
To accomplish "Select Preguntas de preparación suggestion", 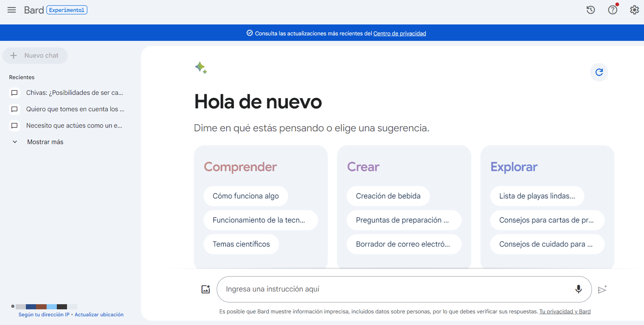I will [404, 220].
